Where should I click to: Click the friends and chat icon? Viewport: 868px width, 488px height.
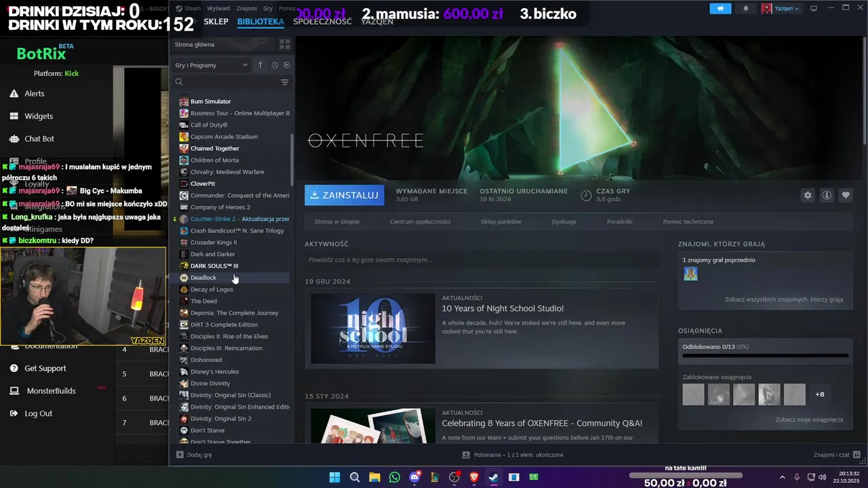[x=856, y=455]
